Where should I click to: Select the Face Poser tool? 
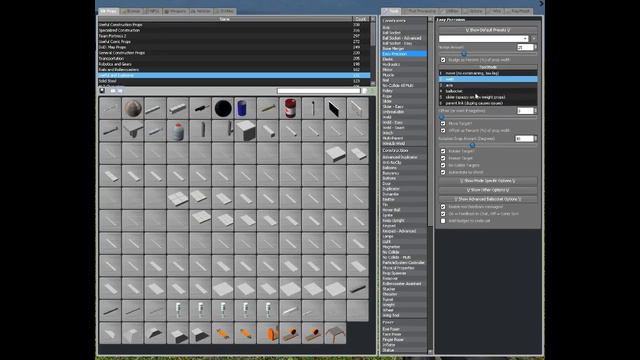(404, 334)
